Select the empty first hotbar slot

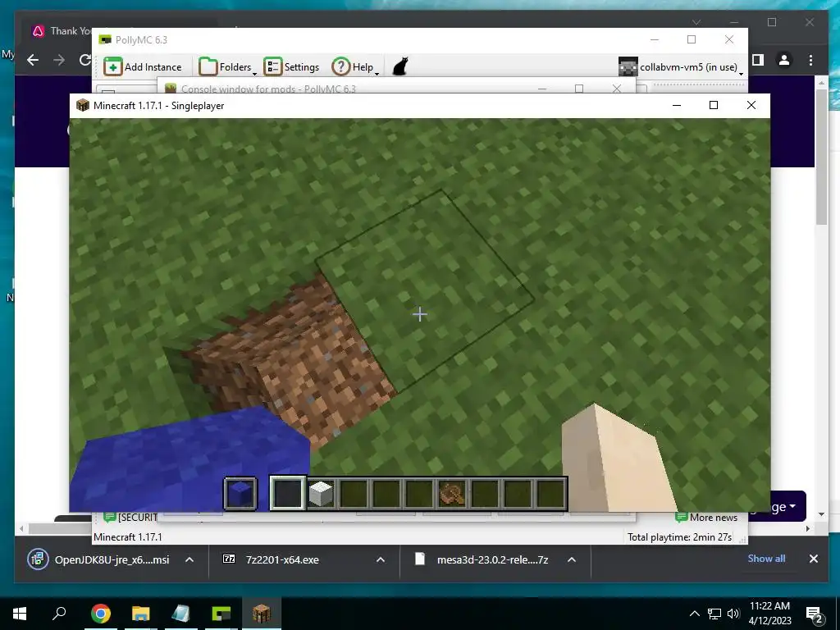[288, 493]
